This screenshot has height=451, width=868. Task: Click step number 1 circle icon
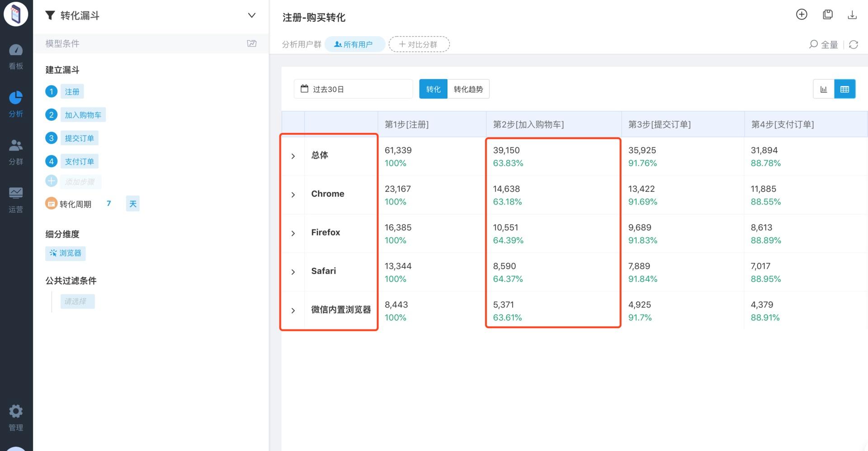[51, 91]
